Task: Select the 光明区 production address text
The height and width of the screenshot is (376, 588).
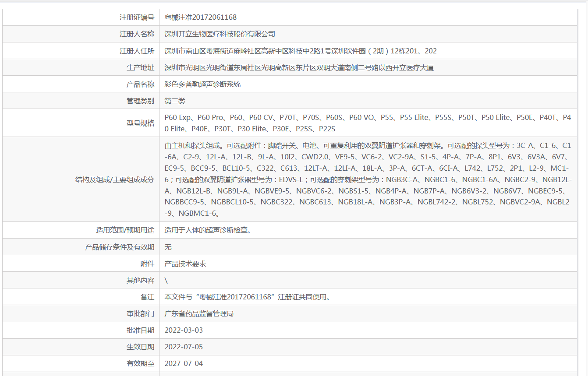Action: coord(299,67)
